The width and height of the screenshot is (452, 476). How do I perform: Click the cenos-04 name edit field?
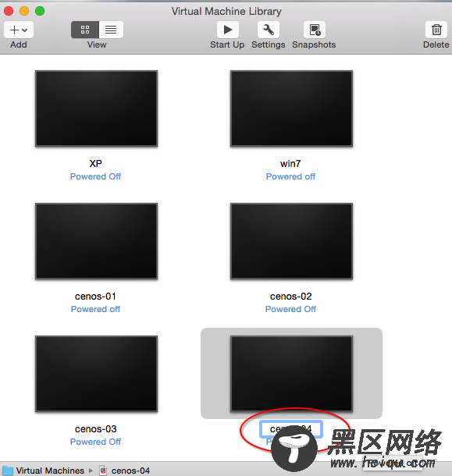coord(290,429)
